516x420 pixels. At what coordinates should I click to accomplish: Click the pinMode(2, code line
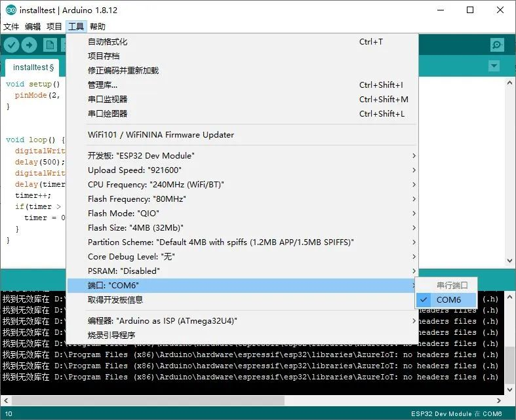(x=37, y=96)
